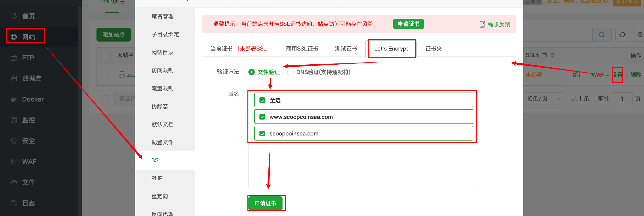
Task: Click the 添加站点 button
Action: [114, 35]
